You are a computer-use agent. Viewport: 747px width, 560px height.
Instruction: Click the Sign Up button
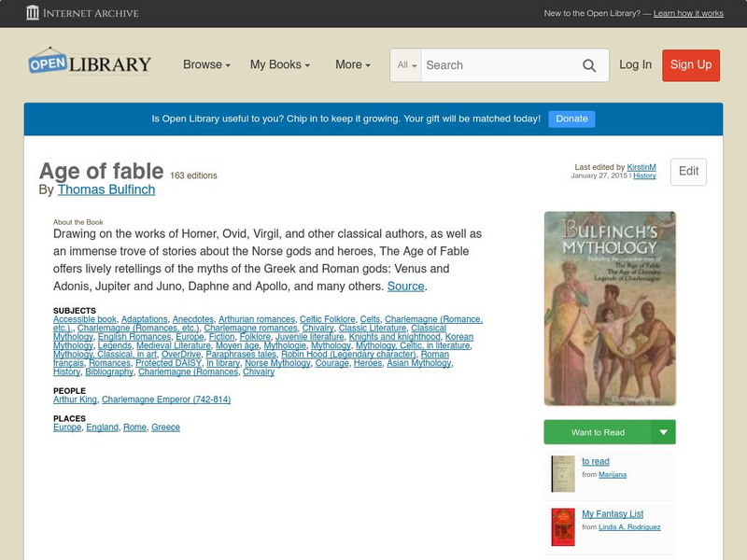(x=690, y=65)
